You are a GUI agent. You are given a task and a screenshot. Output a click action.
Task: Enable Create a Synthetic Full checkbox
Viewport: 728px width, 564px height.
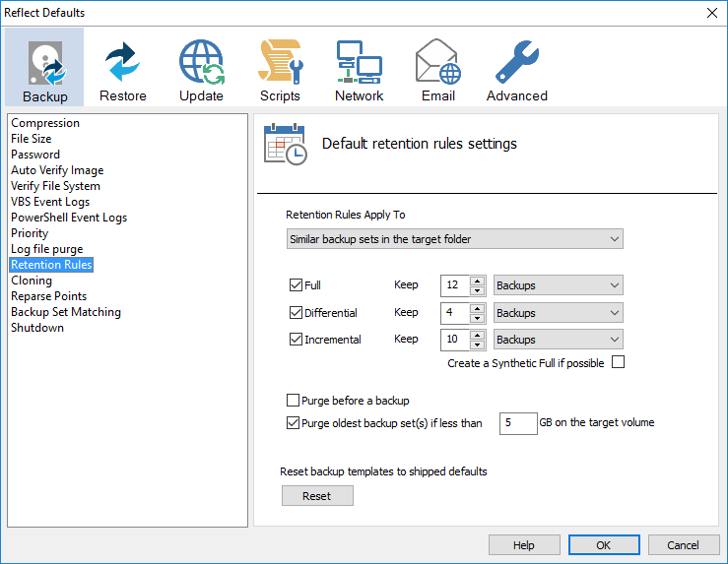point(618,362)
